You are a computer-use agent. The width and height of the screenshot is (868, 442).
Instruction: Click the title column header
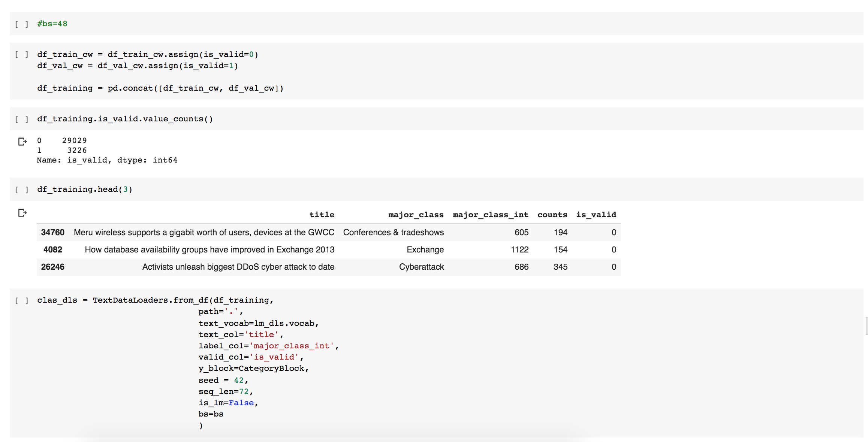point(322,215)
